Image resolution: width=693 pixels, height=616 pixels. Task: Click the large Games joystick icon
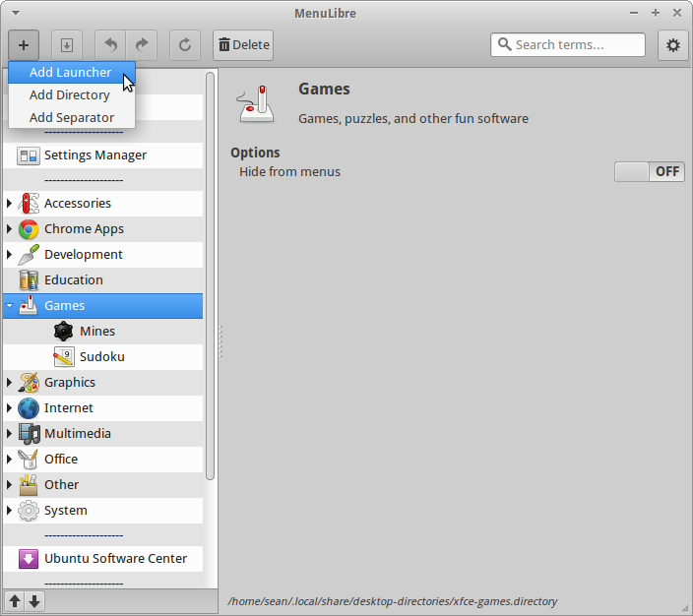pyautogui.click(x=256, y=104)
